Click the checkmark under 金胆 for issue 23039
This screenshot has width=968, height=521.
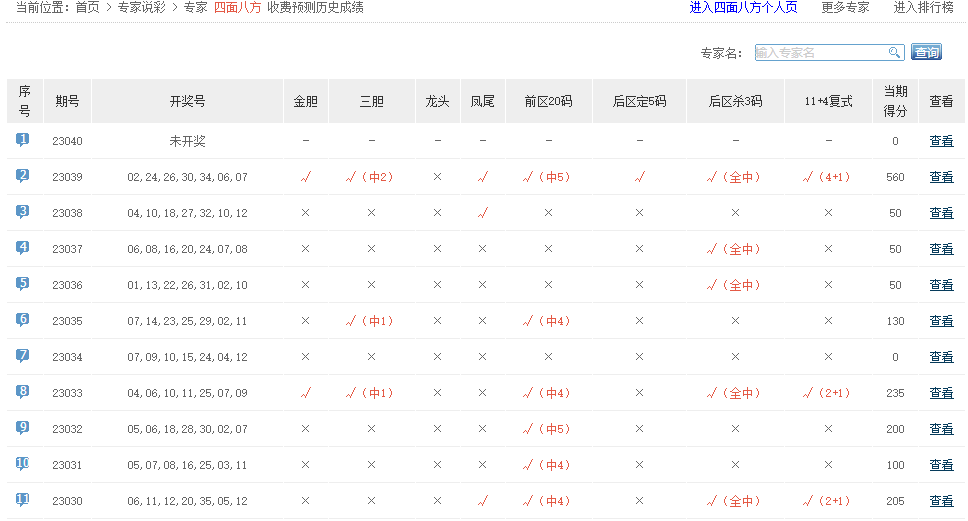click(305, 177)
